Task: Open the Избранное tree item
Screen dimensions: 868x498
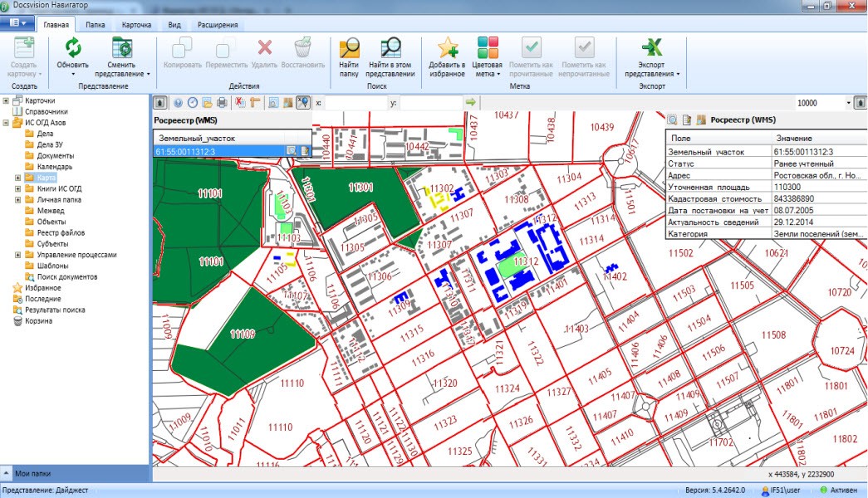Action: (x=42, y=288)
